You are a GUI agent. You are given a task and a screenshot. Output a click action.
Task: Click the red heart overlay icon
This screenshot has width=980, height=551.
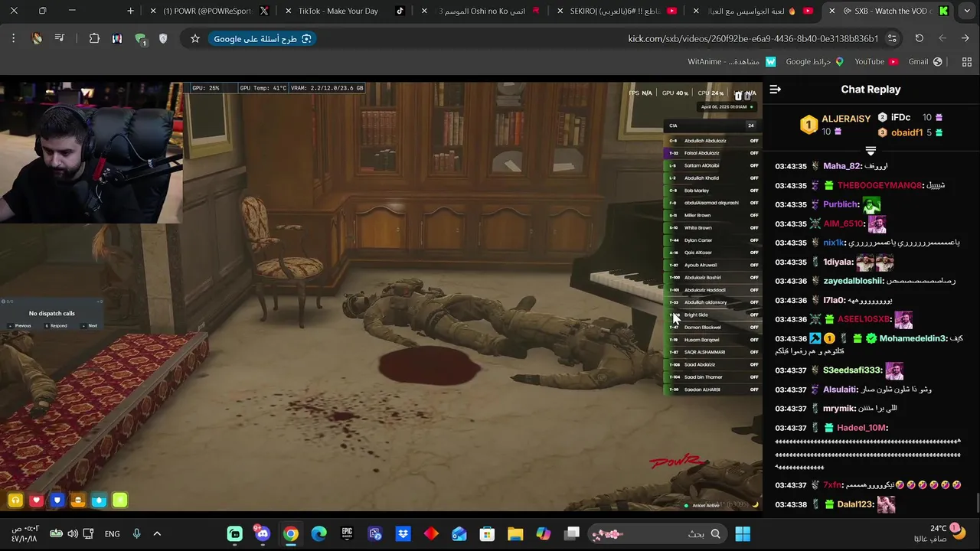coord(36,500)
